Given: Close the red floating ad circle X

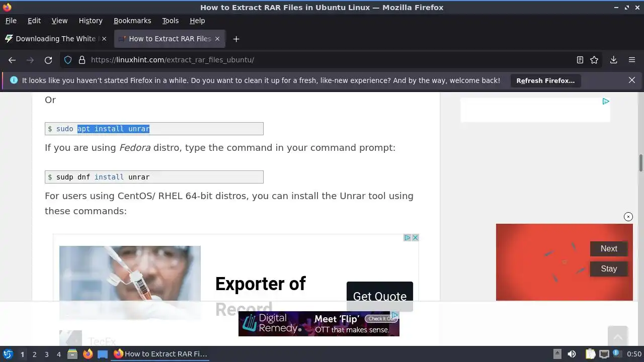Looking at the screenshot, I should tap(628, 217).
